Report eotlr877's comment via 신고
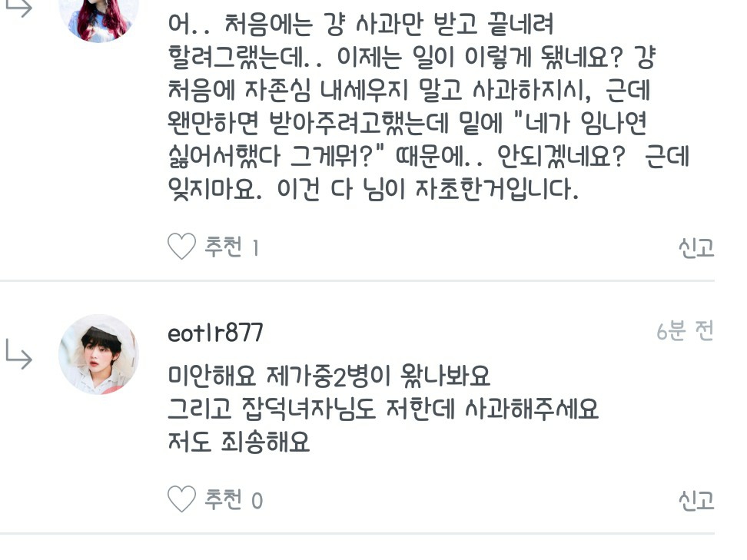 (x=696, y=501)
